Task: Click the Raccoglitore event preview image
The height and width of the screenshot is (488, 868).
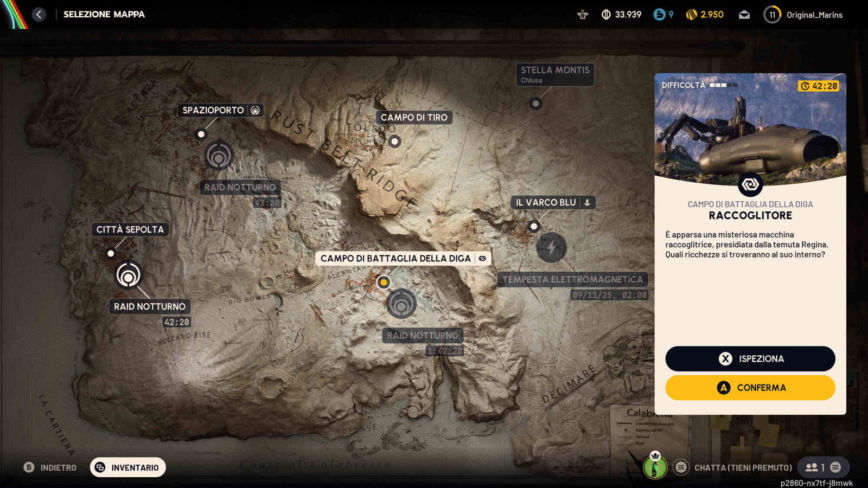Action: 750,127
